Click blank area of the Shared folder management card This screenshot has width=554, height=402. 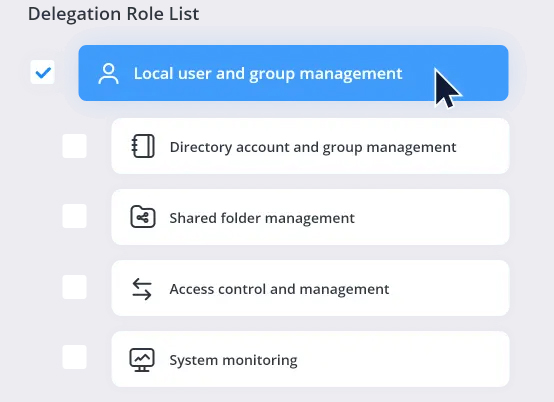click(x=431, y=217)
